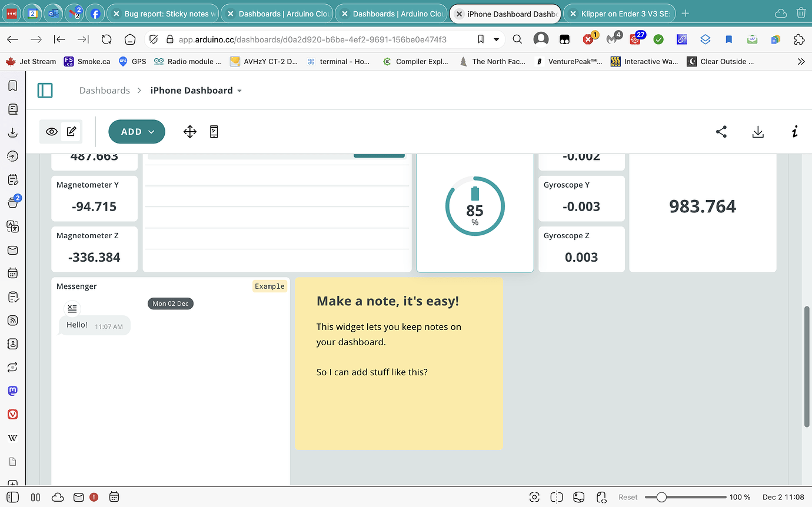Capture a page screenshot from the status bar
812x507 pixels.
click(x=534, y=497)
